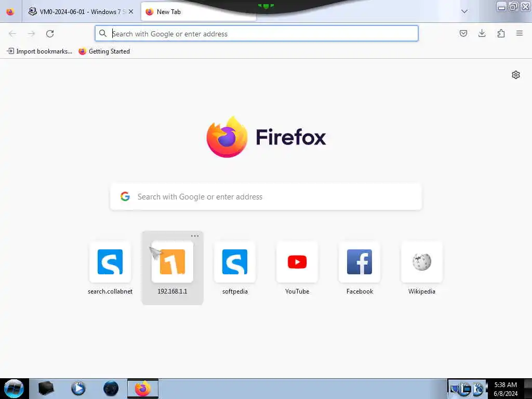Open the Firefox View pinned icon
Image resolution: width=532 pixels, height=399 pixels.
tap(10, 11)
